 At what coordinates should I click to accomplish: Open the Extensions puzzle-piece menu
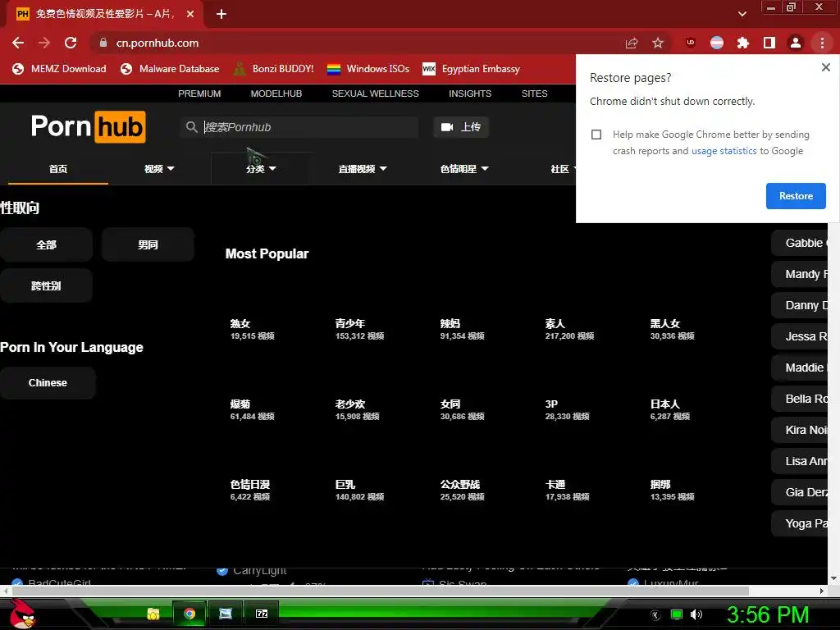743,43
